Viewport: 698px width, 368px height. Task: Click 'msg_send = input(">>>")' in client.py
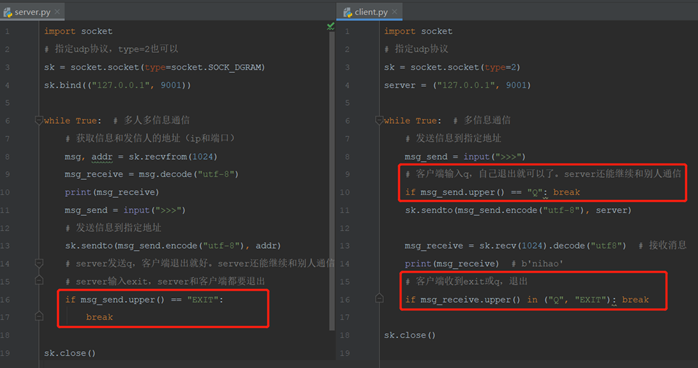[465, 157]
